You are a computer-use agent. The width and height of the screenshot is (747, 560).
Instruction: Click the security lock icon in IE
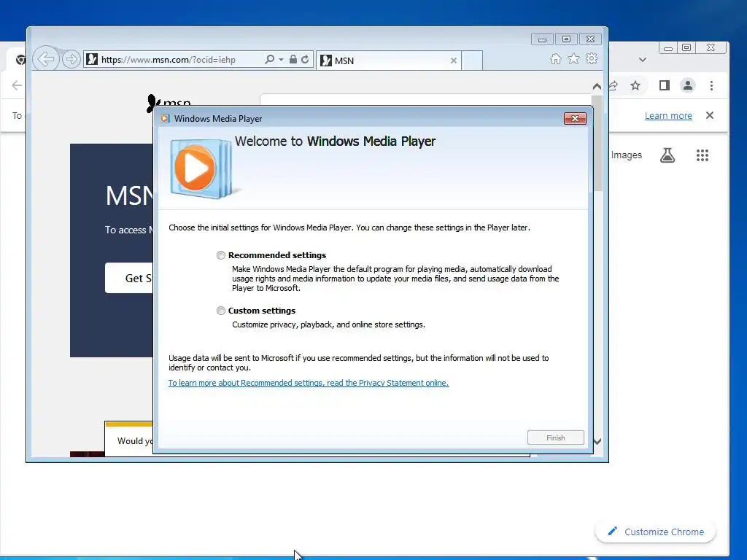293,59
